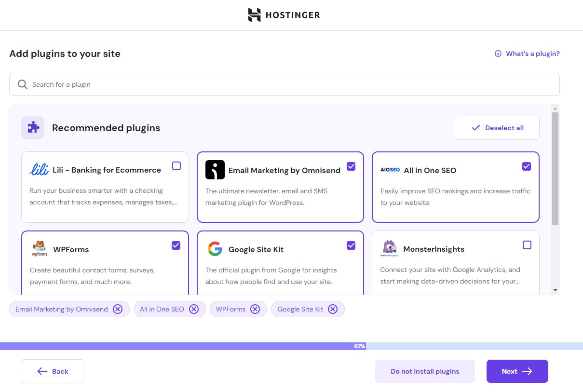Uncheck Email Marketing by Omnisend checkbox
Image resolution: width=583 pixels, height=392 pixels.
point(351,166)
